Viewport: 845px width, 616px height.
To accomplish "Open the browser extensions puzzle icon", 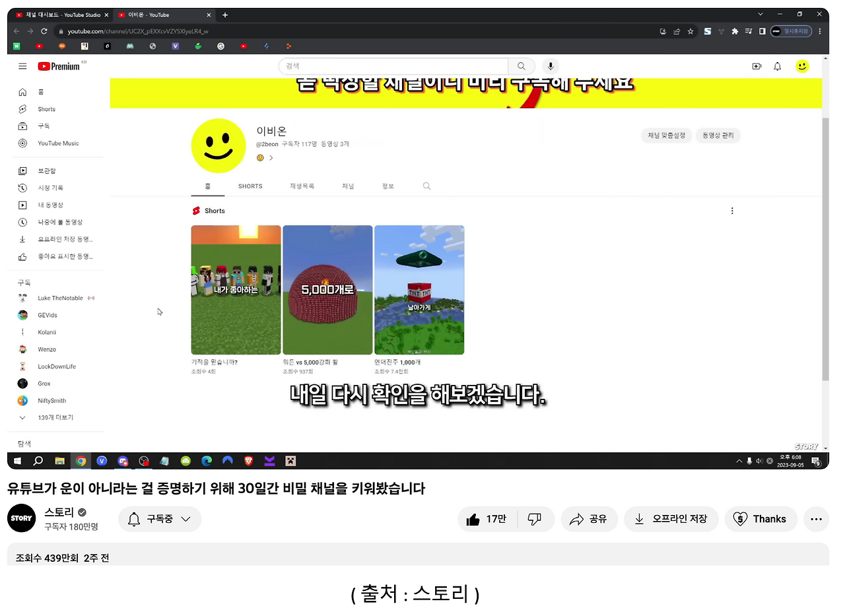I will pyautogui.click(x=735, y=31).
